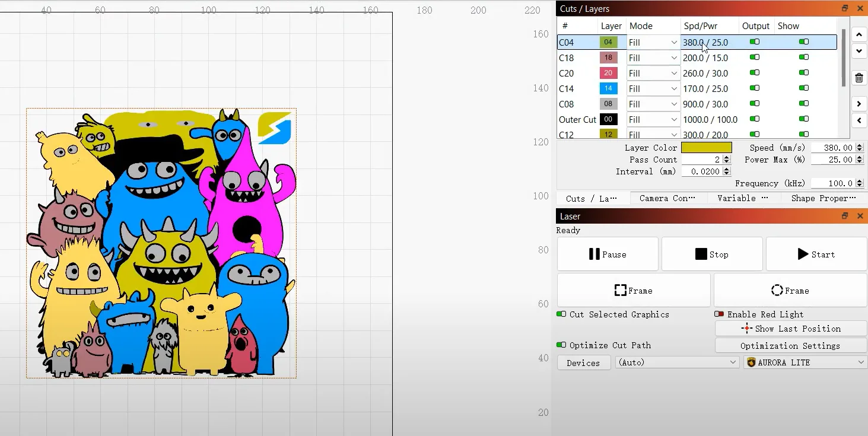Open Mode dropdown for layer C08

point(653,104)
